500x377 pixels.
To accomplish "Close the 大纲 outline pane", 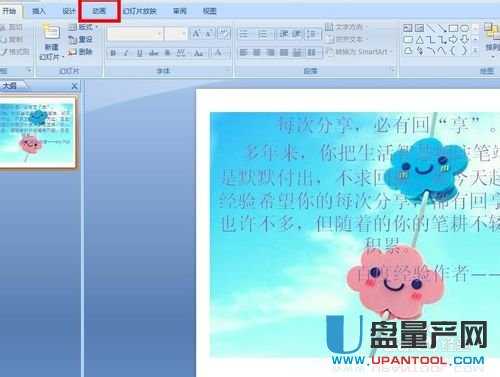I will coord(74,86).
